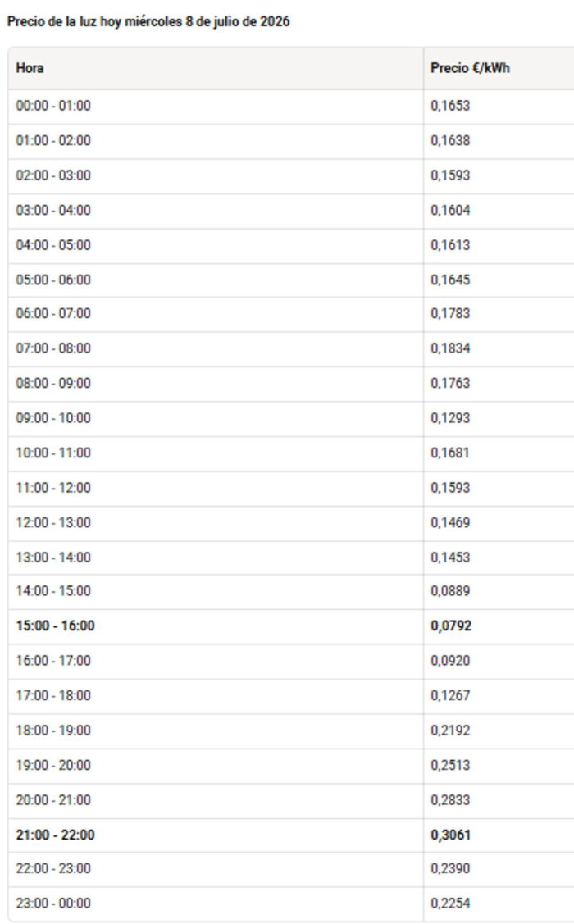This screenshot has height=924, width=574.
Task: Select the 07:00 - 08:00 hour cell
Action: click(53, 348)
